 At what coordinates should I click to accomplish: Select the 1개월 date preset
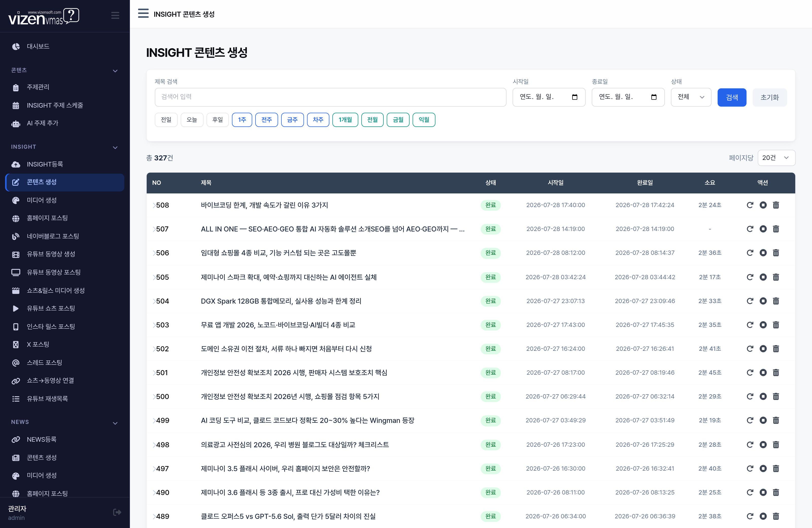pos(345,120)
